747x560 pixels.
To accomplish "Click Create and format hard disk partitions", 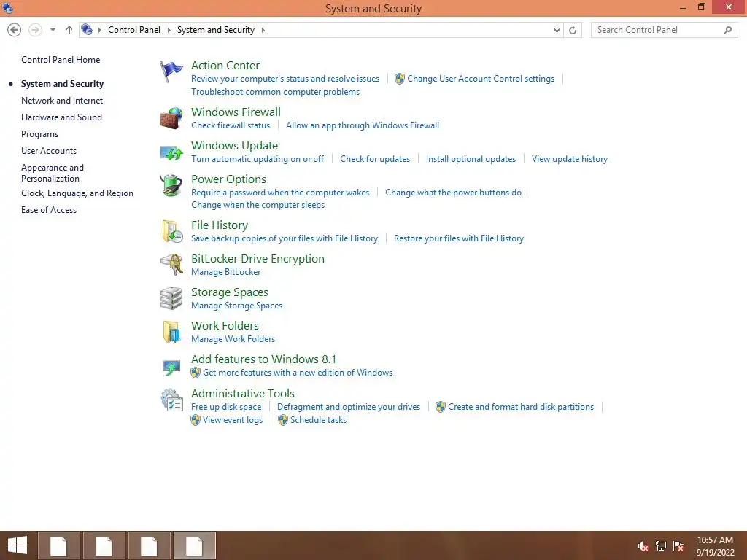I will click(521, 407).
